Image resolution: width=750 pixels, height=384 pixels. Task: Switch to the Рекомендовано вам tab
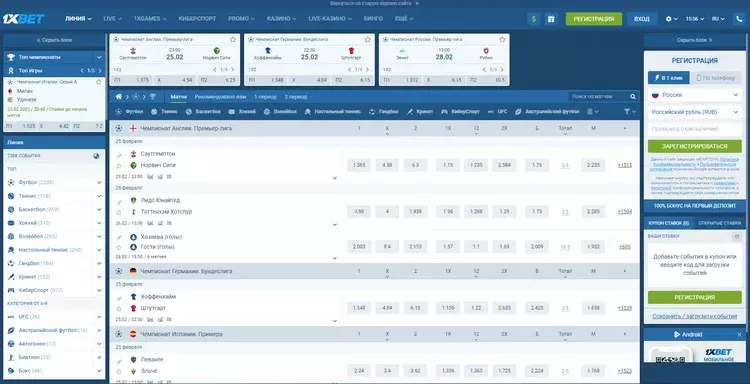220,97
